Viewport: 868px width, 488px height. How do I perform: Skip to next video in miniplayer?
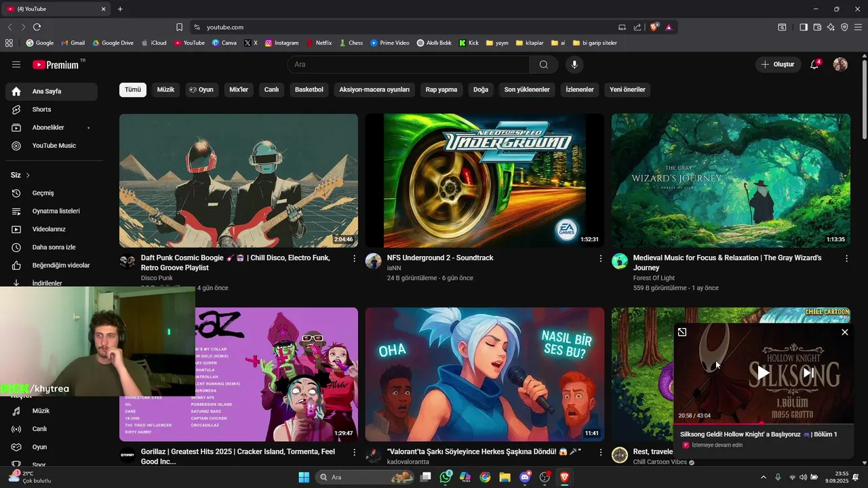[x=808, y=373]
